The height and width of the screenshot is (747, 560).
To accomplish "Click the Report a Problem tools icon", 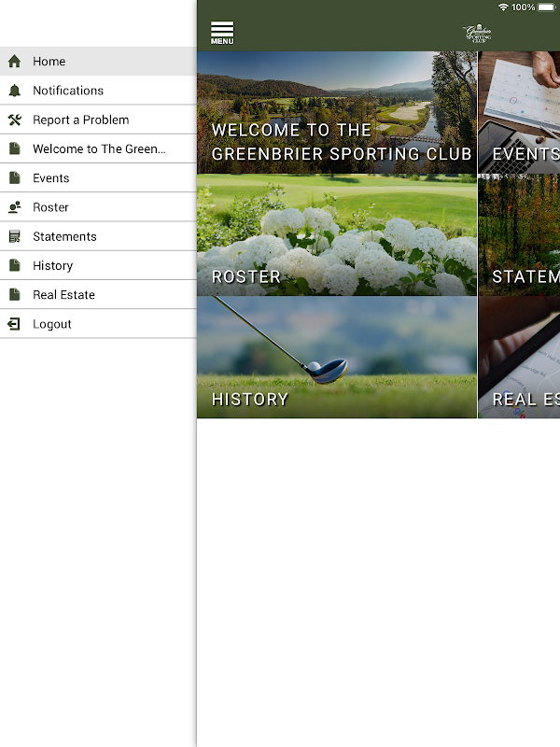I will (15, 120).
